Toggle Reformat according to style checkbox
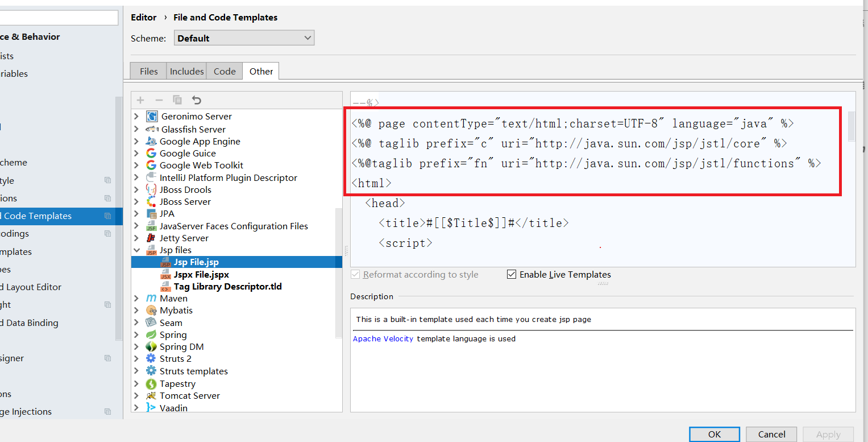The height and width of the screenshot is (442, 868). [x=355, y=274]
